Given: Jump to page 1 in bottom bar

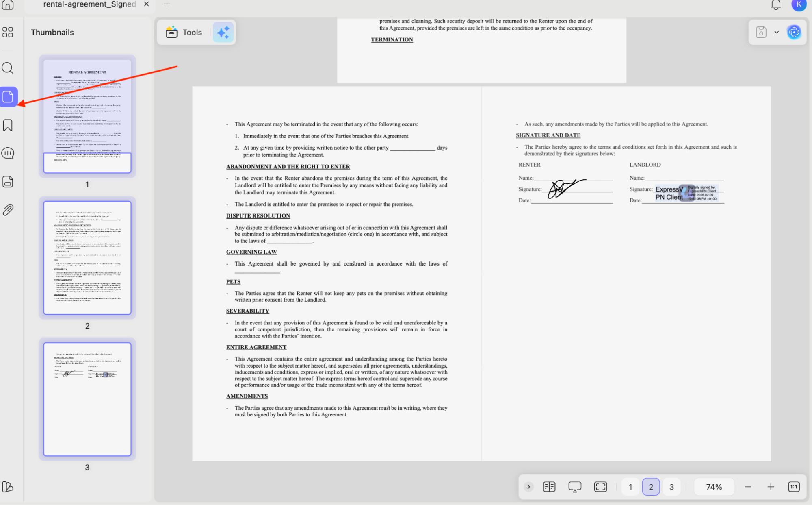Looking at the screenshot, I should click(x=630, y=487).
